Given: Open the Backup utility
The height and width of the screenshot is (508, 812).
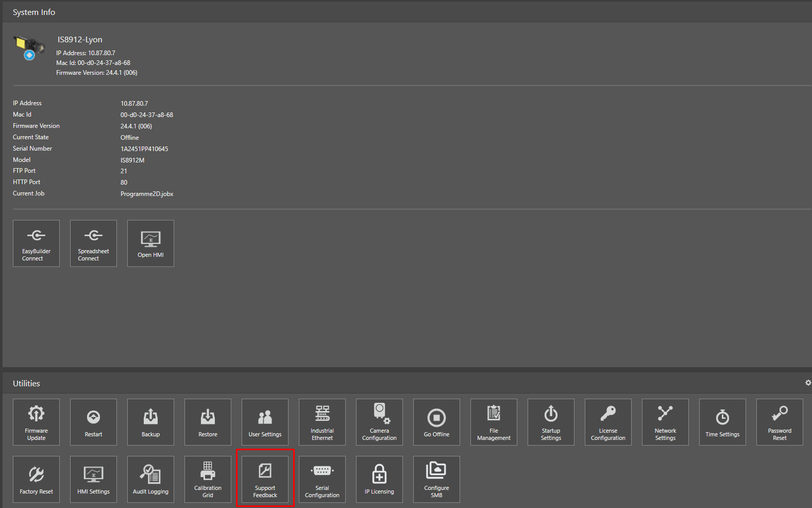Looking at the screenshot, I should [150, 422].
